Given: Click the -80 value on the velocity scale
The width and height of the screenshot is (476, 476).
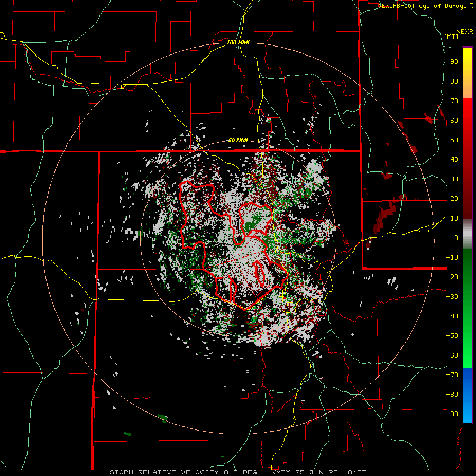Looking at the screenshot, I should click(452, 395).
